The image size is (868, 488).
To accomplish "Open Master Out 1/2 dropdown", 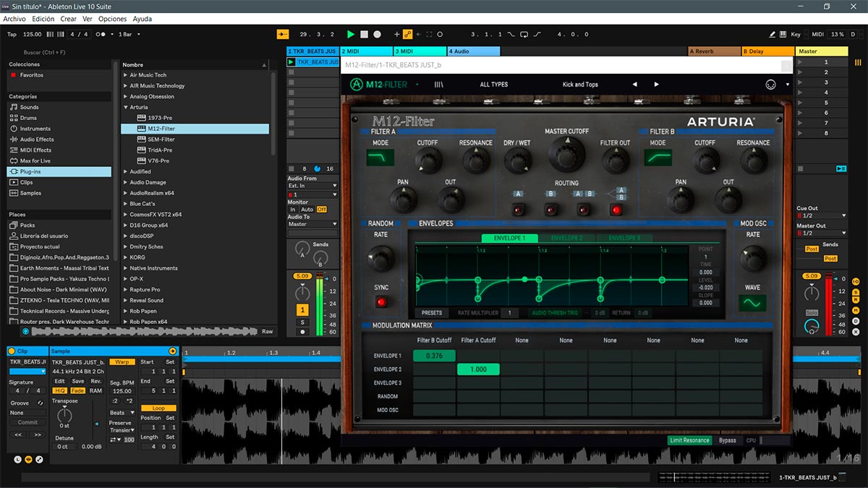I will 821,233.
